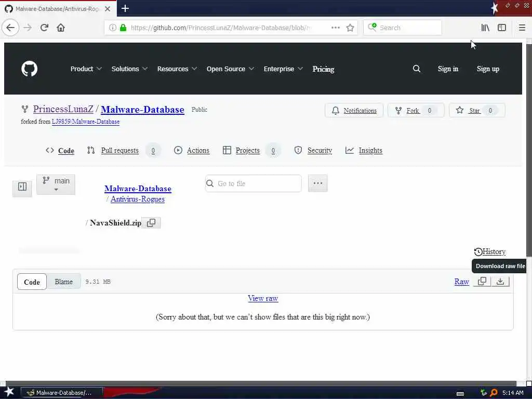The height and width of the screenshot is (399, 532).
Task: Click browser Search box
Action: pyautogui.click(x=403, y=28)
